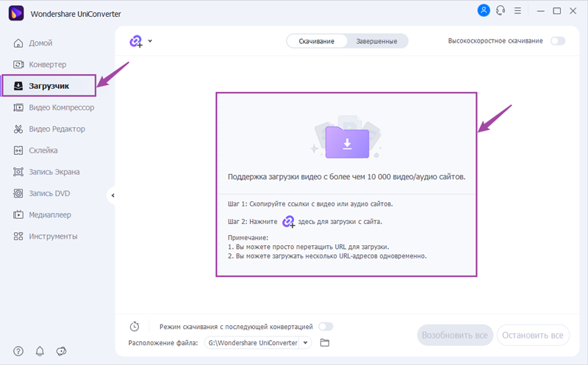The height and width of the screenshot is (365, 588).
Task: Open the scheduler clock icon
Action: click(135, 326)
